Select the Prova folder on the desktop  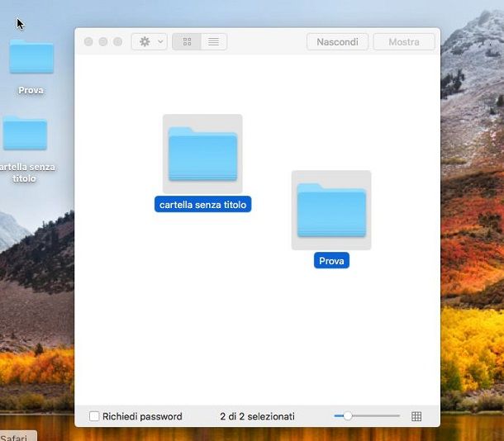click(31, 57)
